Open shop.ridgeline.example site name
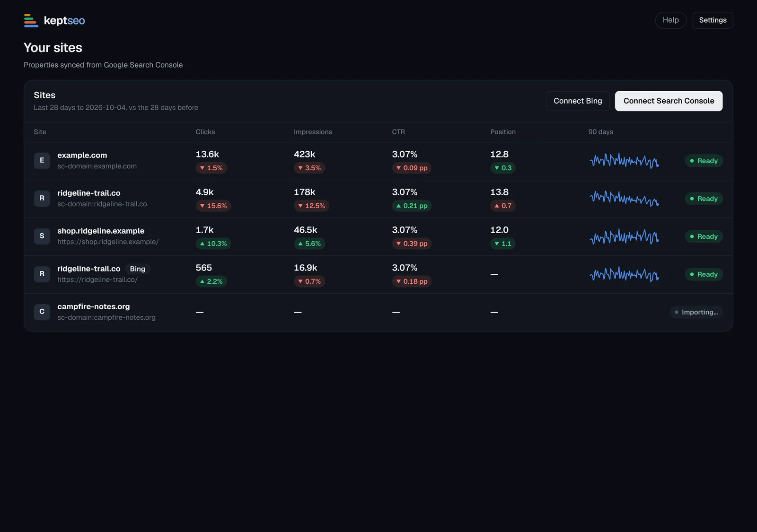This screenshot has height=532, width=757. pos(101,231)
